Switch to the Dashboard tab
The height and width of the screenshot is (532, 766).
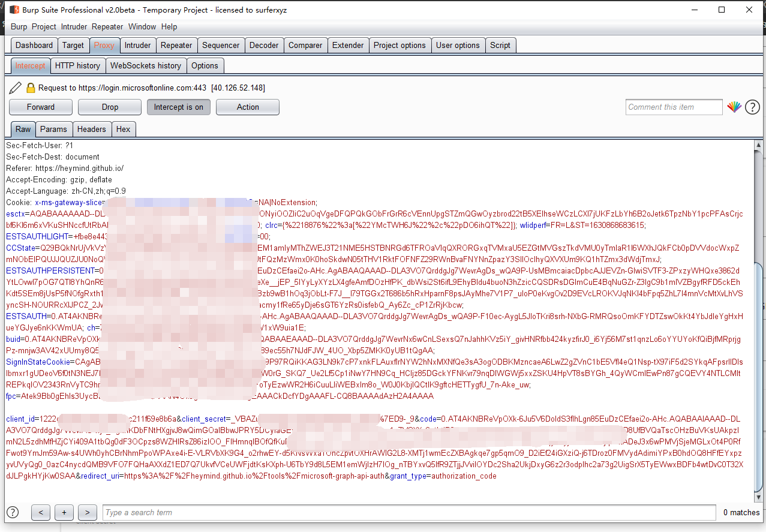[34, 45]
